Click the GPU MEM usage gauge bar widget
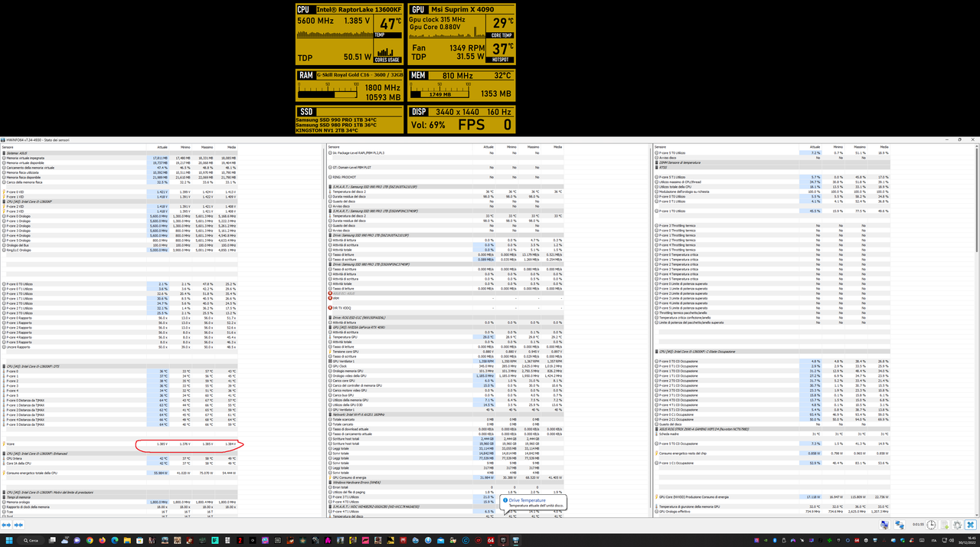The width and height of the screenshot is (980, 547). tap(439, 91)
